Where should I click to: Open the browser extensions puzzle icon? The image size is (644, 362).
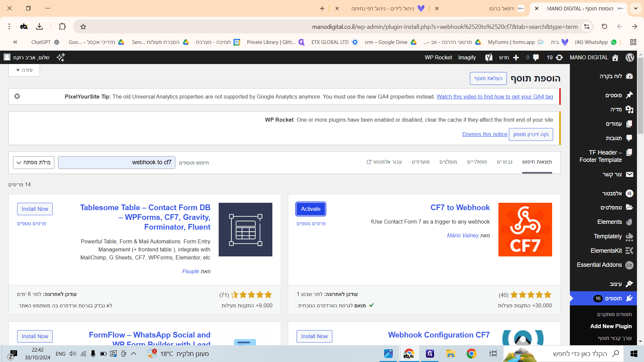62,26
